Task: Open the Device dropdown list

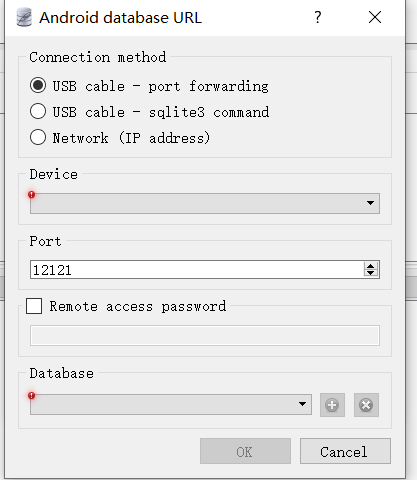Action: pyautogui.click(x=205, y=203)
